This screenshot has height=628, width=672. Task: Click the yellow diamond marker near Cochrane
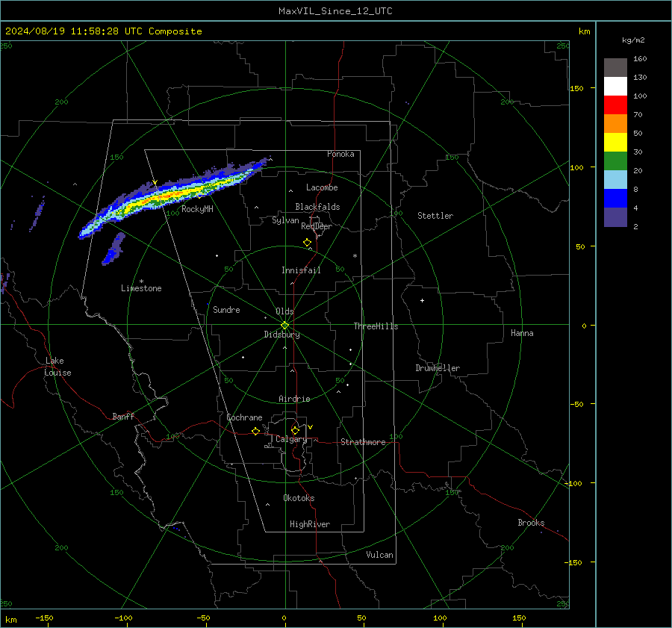[255, 432]
